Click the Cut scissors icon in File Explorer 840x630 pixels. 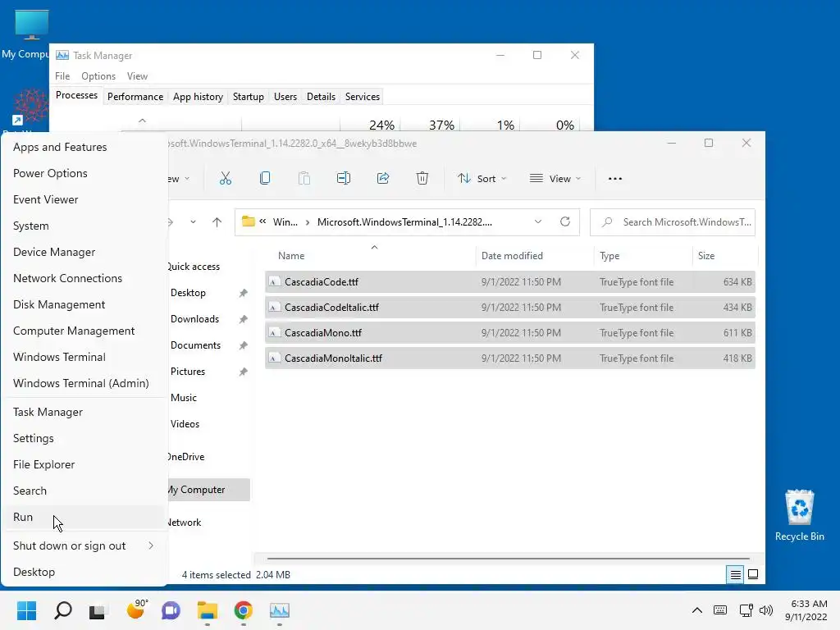226,178
